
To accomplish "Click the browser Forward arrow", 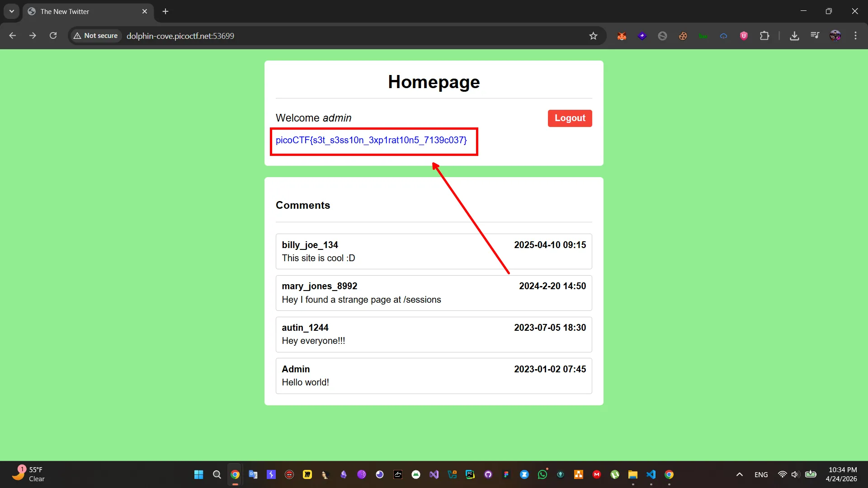I will click(x=33, y=36).
